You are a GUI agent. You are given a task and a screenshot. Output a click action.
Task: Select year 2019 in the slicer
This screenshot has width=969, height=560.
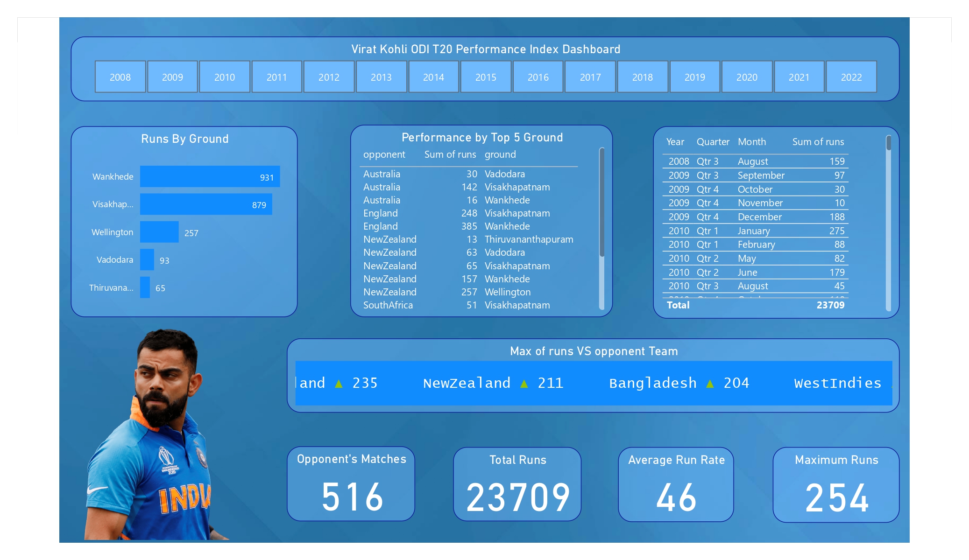[x=694, y=77]
